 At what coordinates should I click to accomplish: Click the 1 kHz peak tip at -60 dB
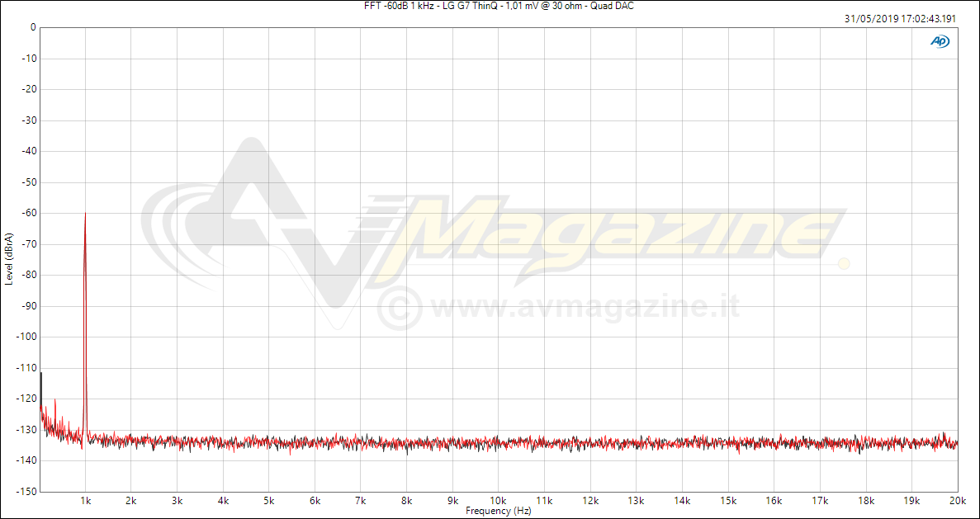coord(85,215)
